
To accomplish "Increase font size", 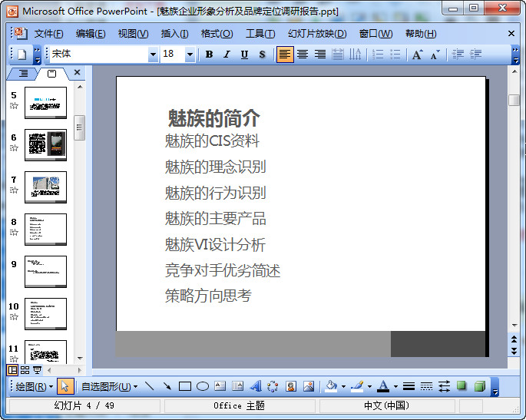I will click(418, 54).
